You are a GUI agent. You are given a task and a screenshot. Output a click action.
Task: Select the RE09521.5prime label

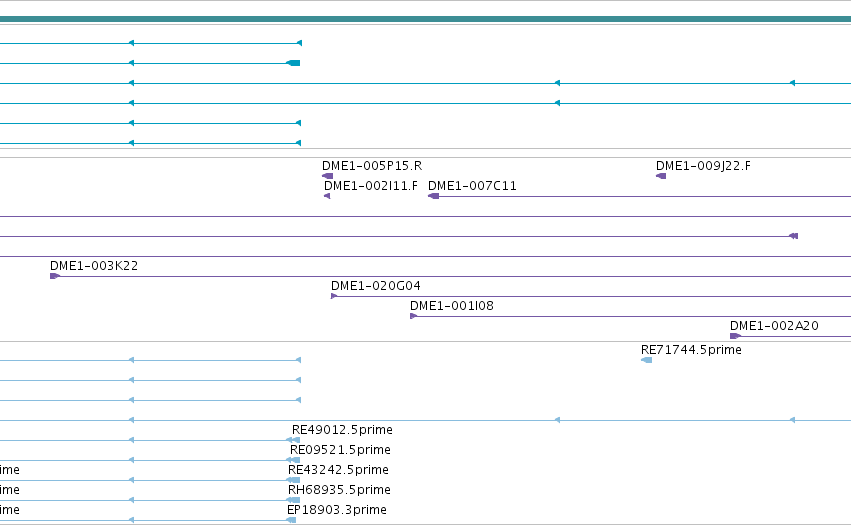pyautogui.click(x=340, y=450)
